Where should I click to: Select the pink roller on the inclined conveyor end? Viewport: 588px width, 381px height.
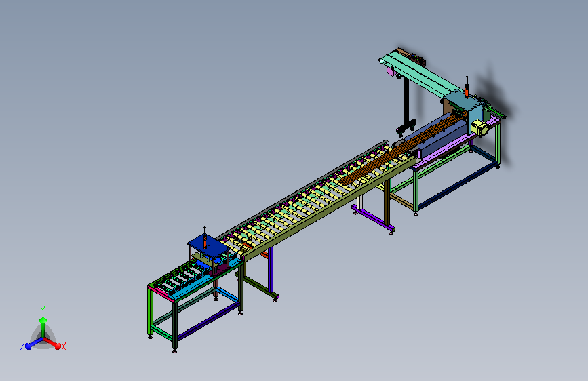click(390, 71)
